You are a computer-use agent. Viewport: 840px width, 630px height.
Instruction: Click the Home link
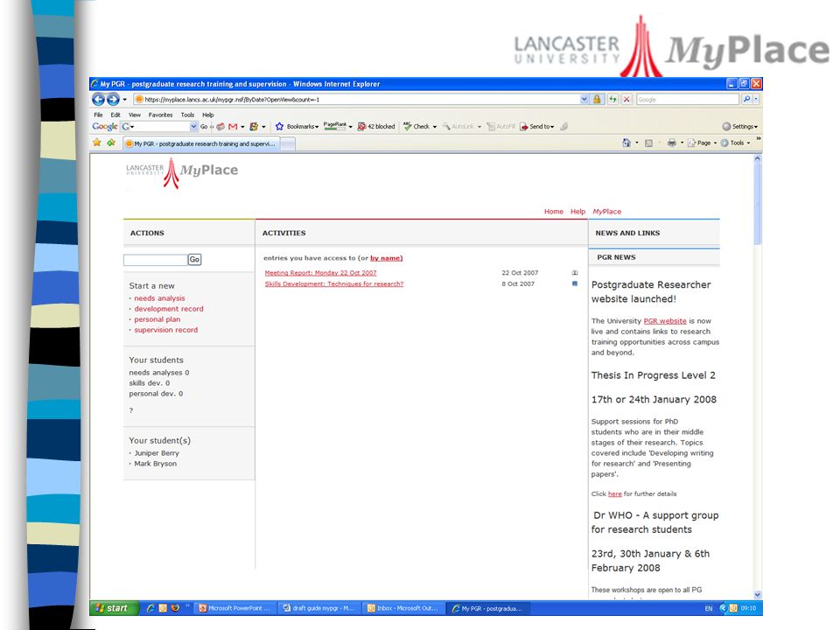click(x=553, y=212)
